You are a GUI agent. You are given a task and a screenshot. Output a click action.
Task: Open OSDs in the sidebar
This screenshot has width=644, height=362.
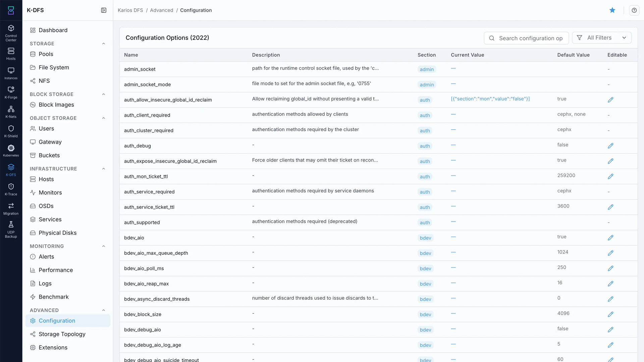(68, 206)
